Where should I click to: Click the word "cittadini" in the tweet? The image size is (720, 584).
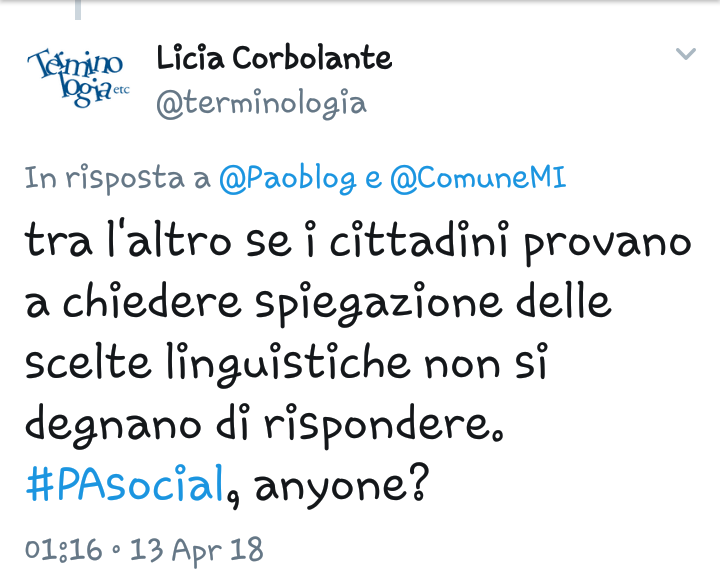tap(419, 240)
